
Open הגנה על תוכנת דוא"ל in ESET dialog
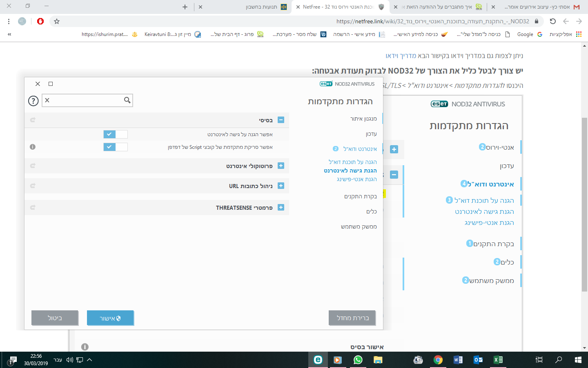coord(353,162)
